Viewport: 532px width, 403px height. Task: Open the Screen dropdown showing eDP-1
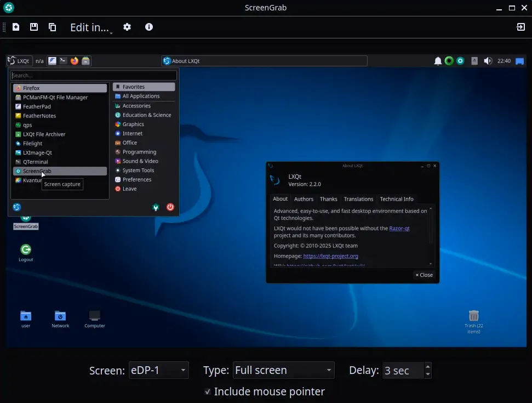159,371
